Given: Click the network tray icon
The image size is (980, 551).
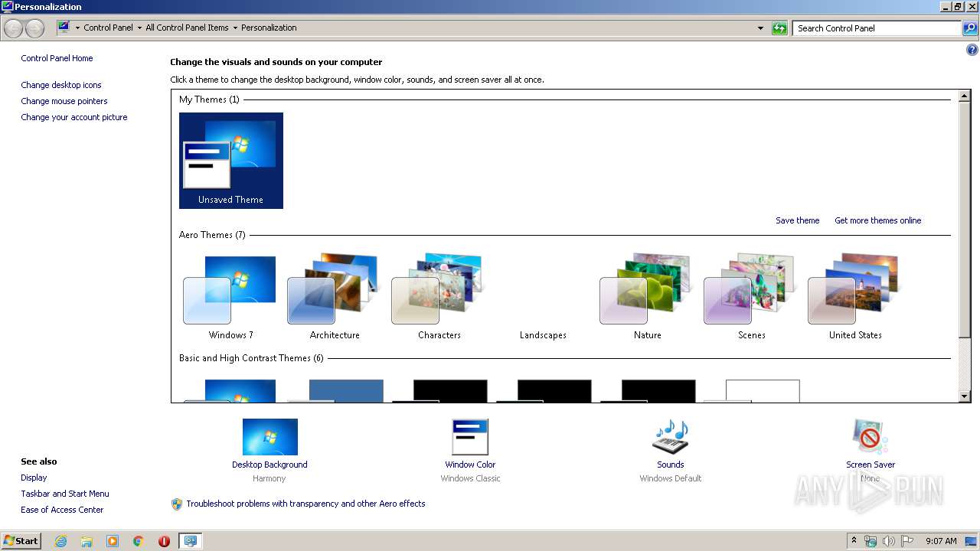Looking at the screenshot, I should (871, 541).
